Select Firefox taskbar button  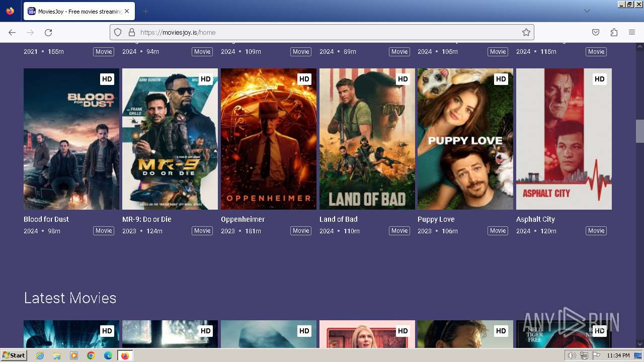125,355
